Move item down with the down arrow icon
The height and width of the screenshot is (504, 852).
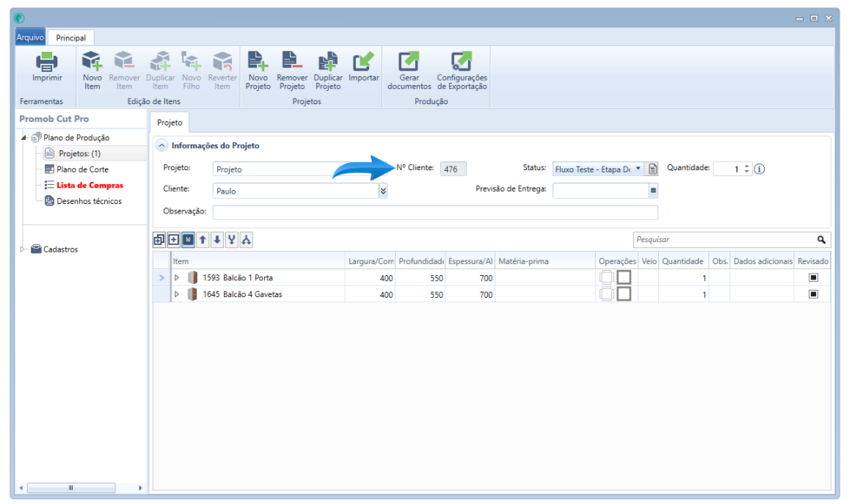click(217, 239)
